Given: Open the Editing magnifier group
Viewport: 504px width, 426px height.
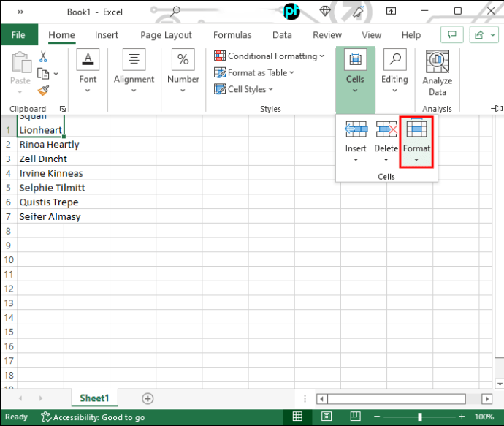Looking at the screenshot, I should click(394, 71).
